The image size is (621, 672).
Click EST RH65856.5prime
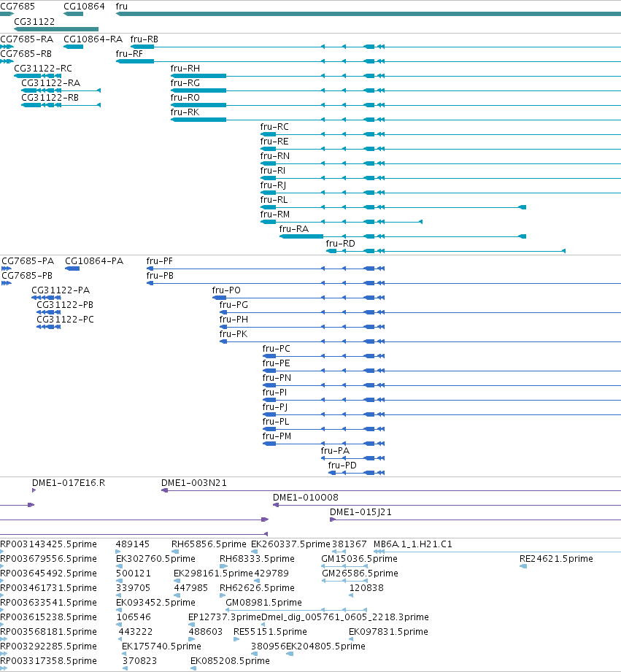pos(209,544)
